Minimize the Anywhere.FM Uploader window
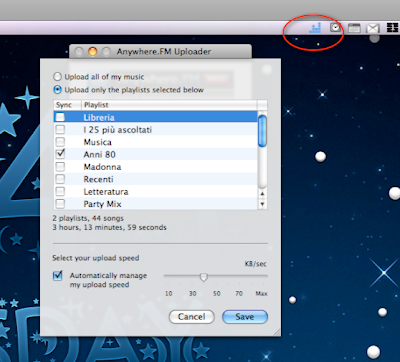The width and height of the screenshot is (400, 362). tap(93, 52)
